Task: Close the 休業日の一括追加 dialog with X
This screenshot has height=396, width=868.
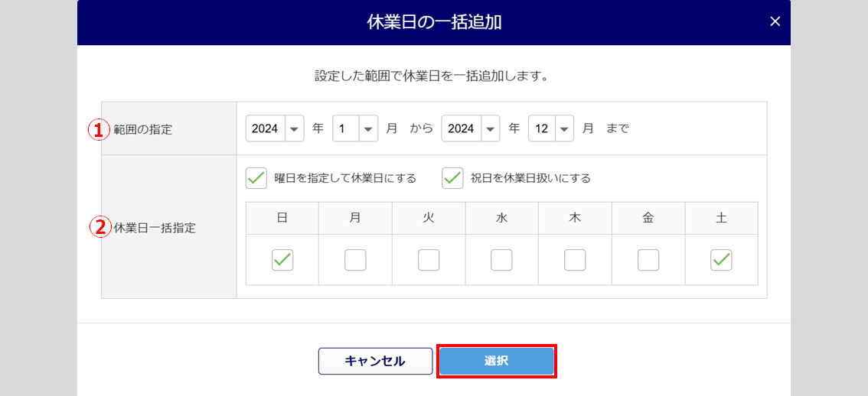Action: pyautogui.click(x=775, y=21)
